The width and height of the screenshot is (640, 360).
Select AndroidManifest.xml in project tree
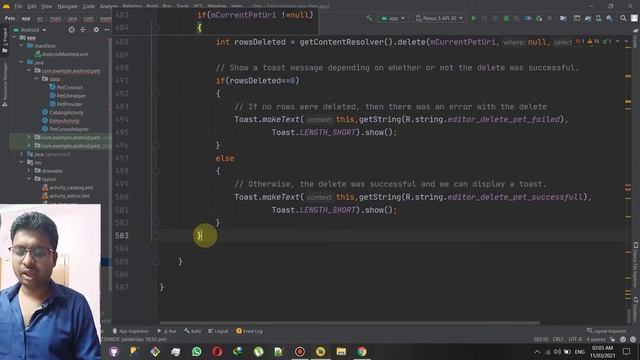[61, 54]
